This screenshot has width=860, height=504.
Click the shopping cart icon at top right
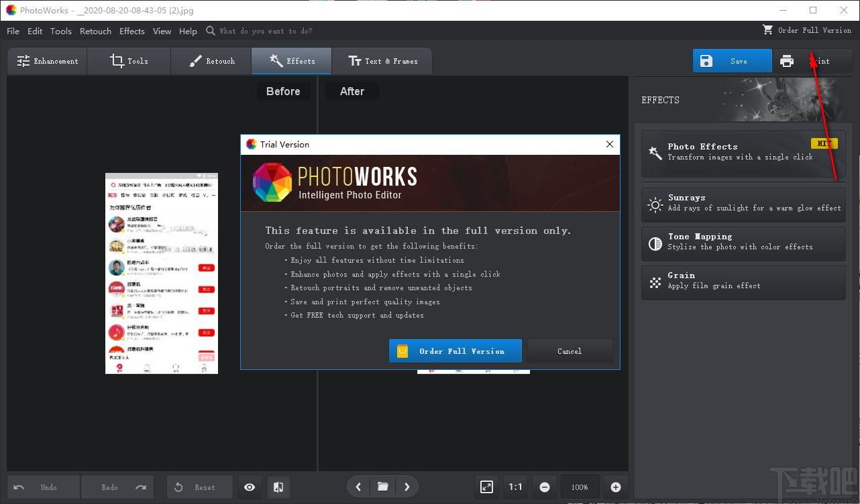pyautogui.click(x=767, y=30)
